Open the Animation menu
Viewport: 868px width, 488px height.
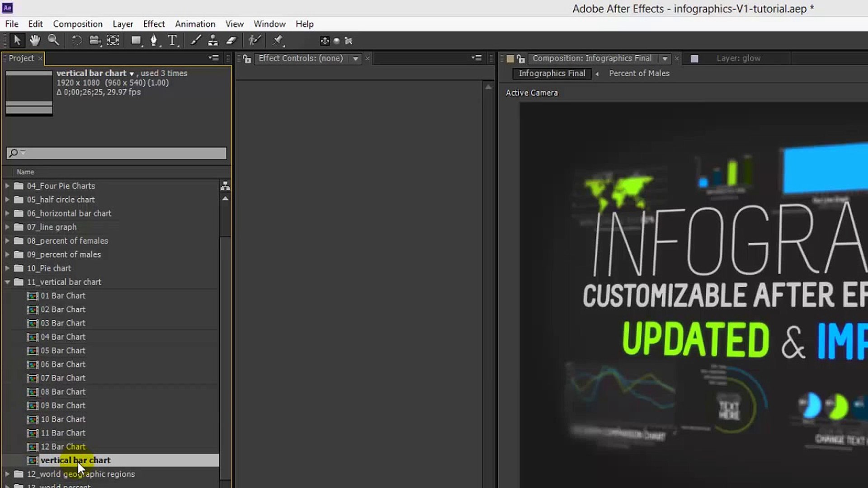pos(195,24)
